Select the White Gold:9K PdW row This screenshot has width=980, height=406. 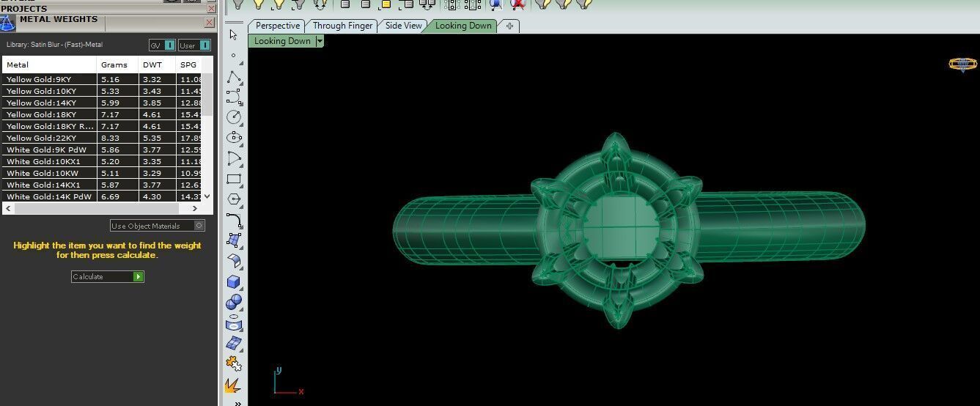[102, 150]
